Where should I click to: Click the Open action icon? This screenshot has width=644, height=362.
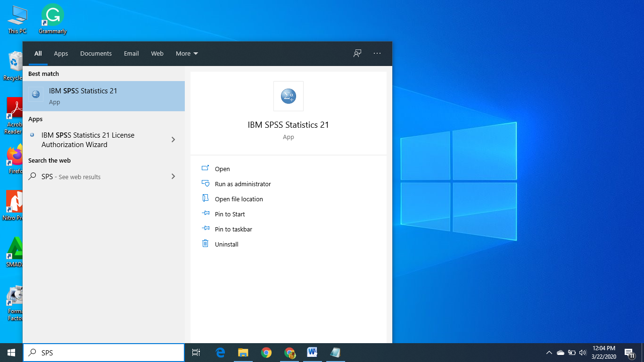205,168
